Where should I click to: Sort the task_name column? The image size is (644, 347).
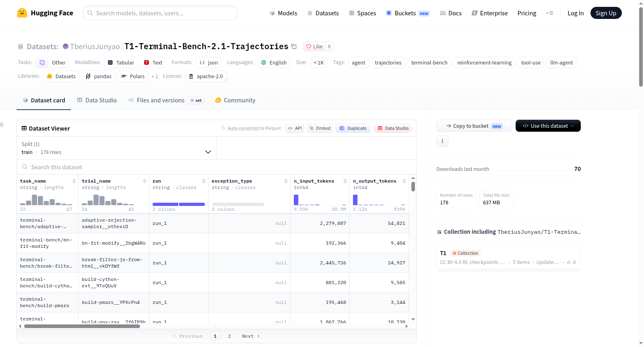pos(74,181)
